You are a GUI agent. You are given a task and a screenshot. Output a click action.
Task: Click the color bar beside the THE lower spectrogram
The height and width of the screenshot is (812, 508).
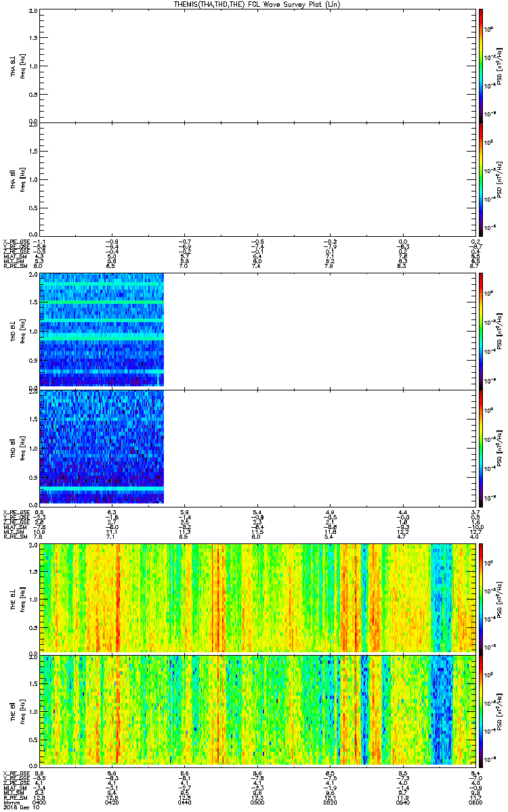click(x=480, y=710)
